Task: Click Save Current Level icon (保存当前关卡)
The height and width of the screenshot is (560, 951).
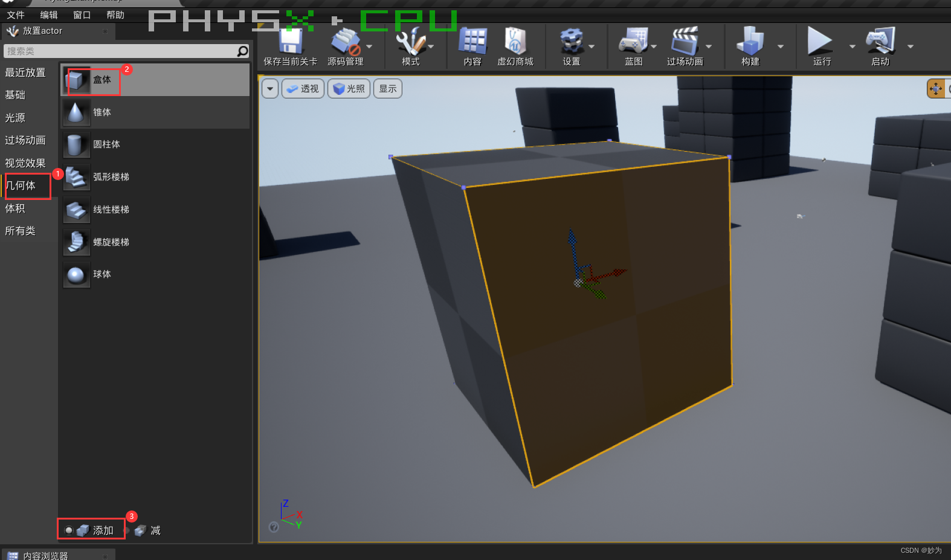Action: click(x=291, y=41)
